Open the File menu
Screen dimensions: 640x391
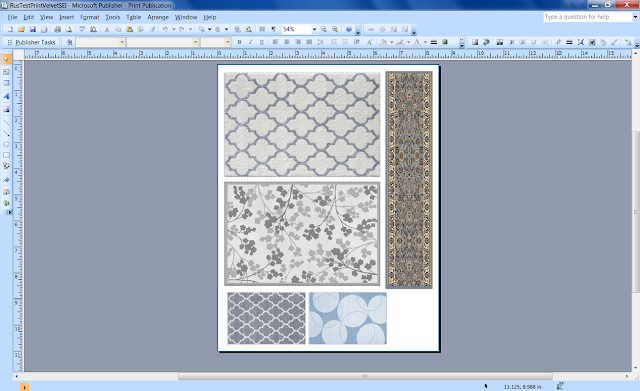(12, 17)
